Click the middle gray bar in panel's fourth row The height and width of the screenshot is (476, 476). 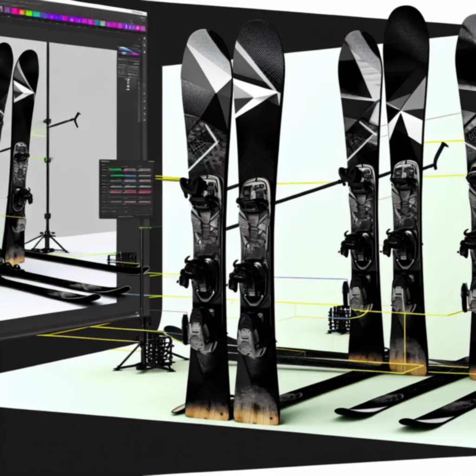click(x=130, y=186)
